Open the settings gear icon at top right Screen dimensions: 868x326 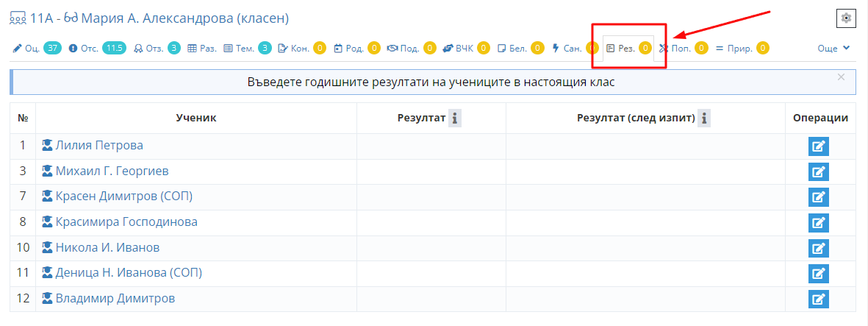[846, 18]
